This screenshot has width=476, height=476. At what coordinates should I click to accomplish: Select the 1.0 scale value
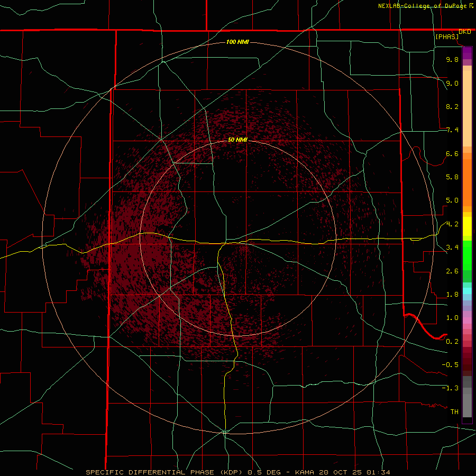[x=452, y=318]
